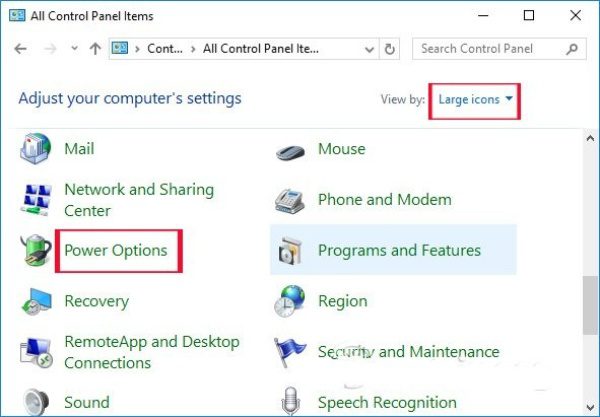600x417 pixels.
Task: Click the vertical scrollbar thumb
Action: pyautogui.click(x=590, y=305)
